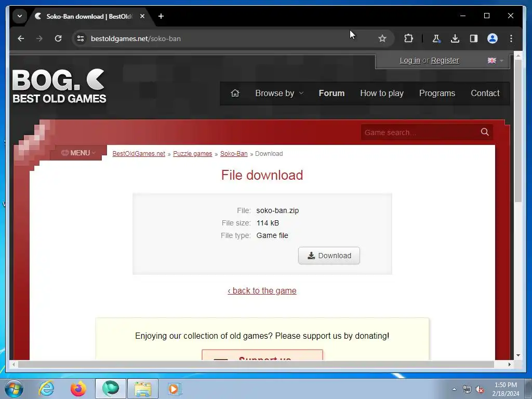The height and width of the screenshot is (399, 532).
Task: Click the muted volume tray icon
Action: 480,389
